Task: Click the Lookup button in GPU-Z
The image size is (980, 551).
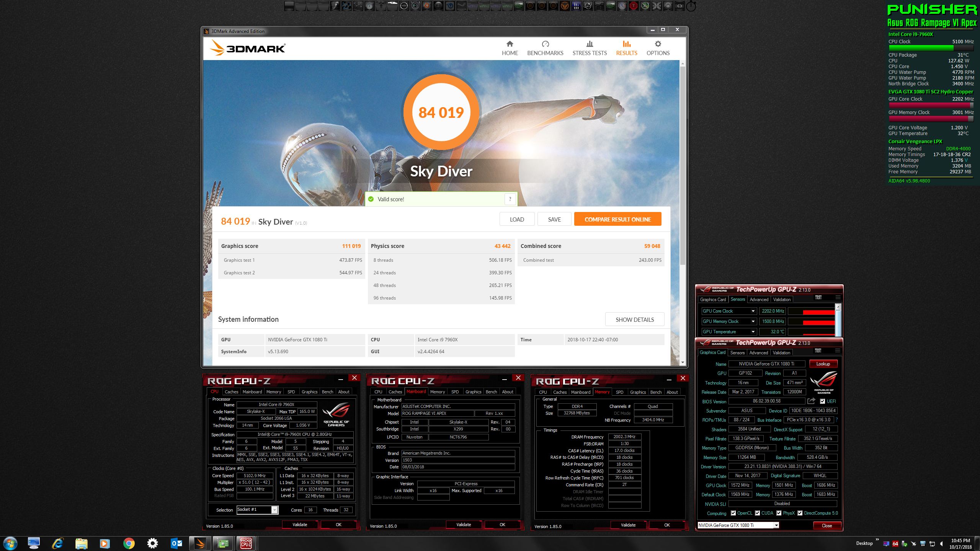Action: (x=823, y=364)
